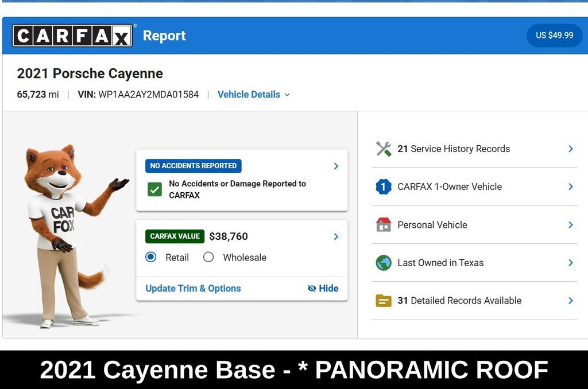
Task: Click the 2021 Cayenne Base Panoramic Roof banner
Action: [294, 370]
